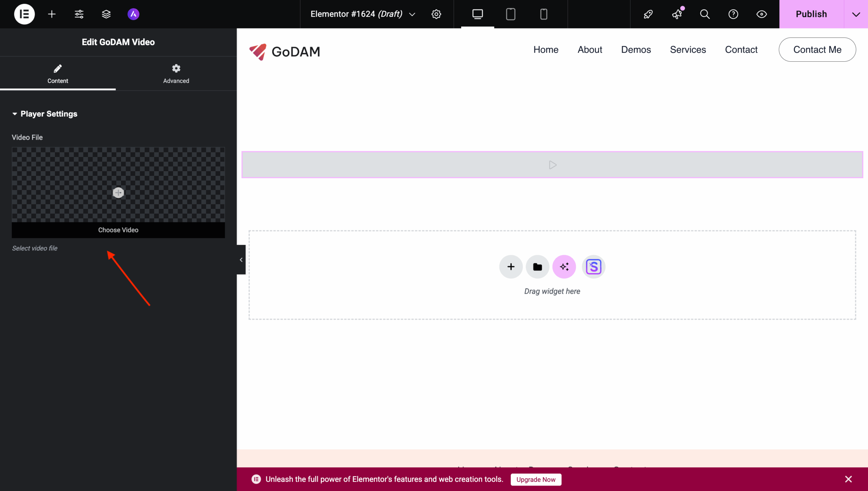The image size is (868, 491).
Task: Switch to tablet view mode
Action: point(511,14)
